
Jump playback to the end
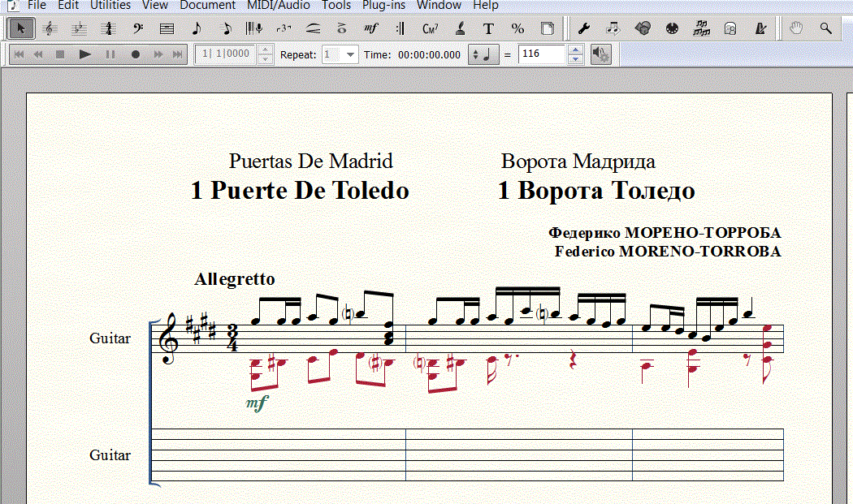coord(177,54)
